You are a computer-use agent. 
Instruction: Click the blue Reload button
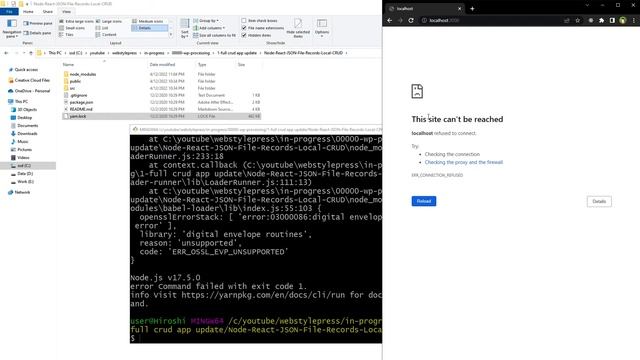pos(424,201)
